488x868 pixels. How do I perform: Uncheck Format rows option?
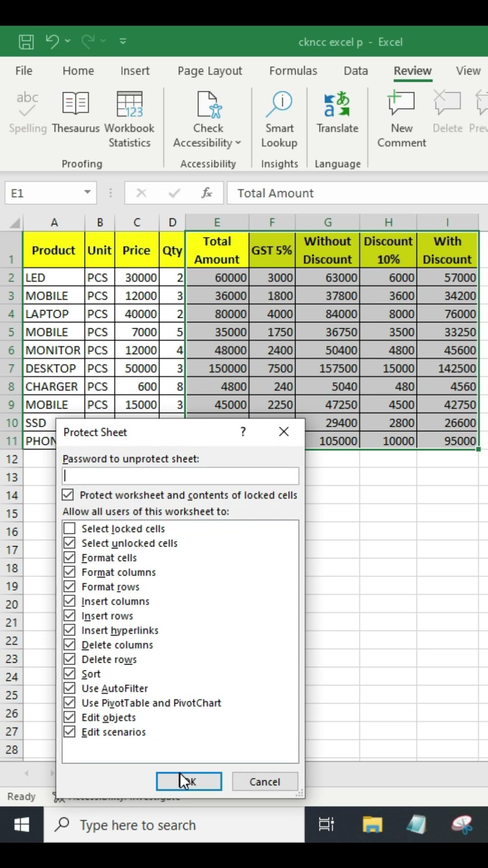coord(70,586)
